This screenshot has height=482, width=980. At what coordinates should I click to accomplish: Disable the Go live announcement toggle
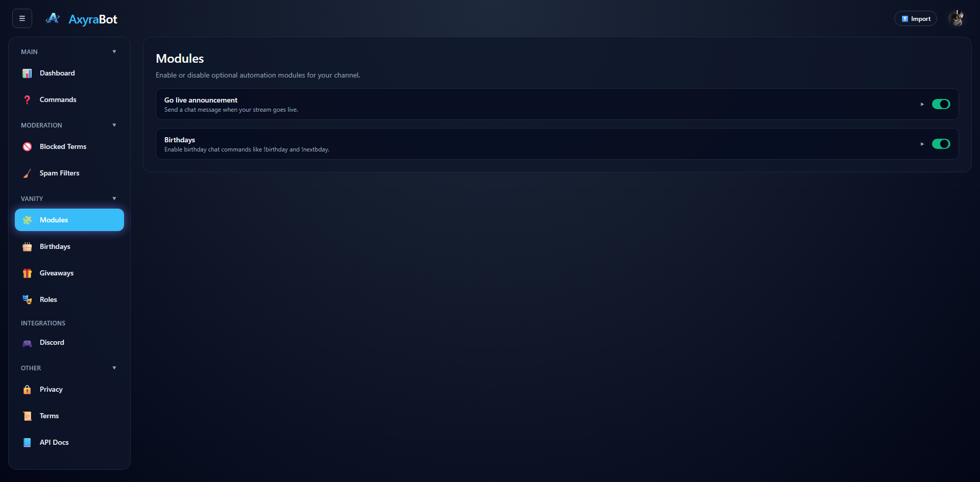941,104
